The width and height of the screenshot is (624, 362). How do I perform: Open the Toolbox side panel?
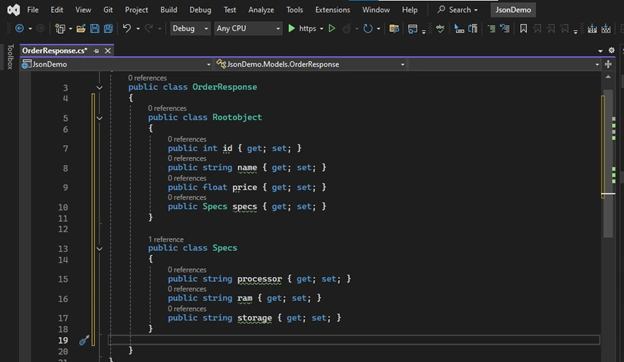10,56
